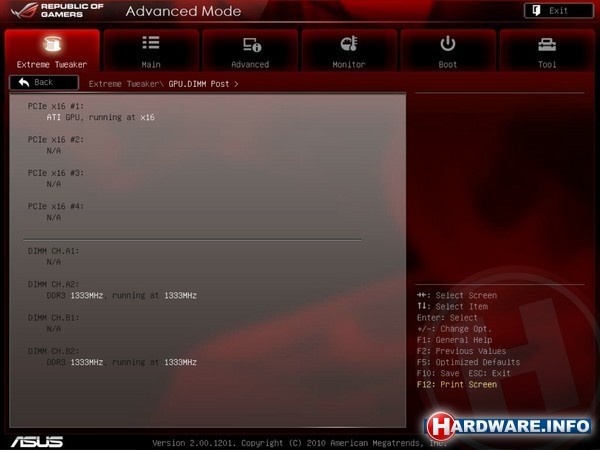Go back with the Back button

point(44,83)
